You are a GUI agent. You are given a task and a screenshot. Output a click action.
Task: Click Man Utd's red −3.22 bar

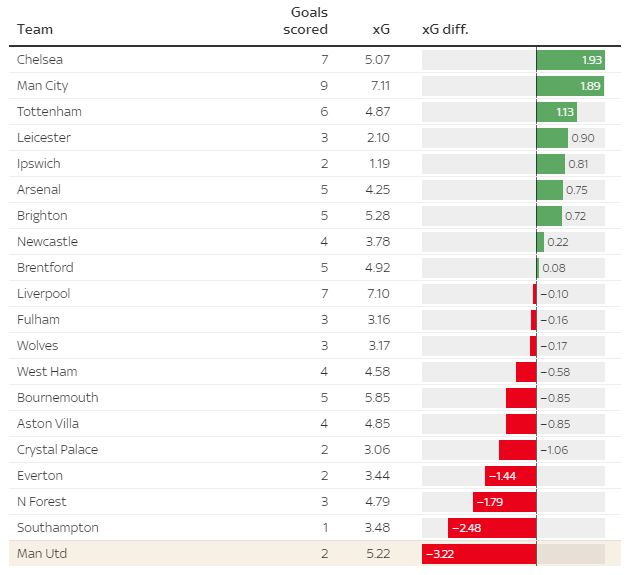[x=479, y=554]
